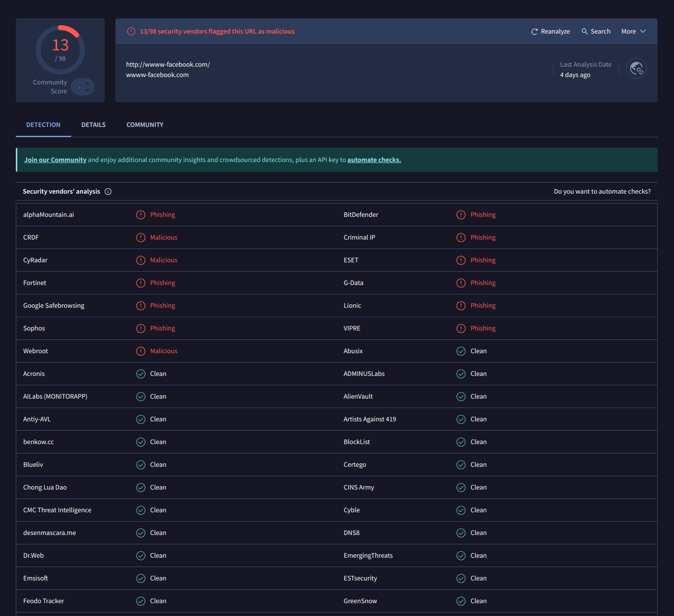Image resolution: width=674 pixels, height=616 pixels.
Task: Click Fortinet phishing warning icon
Action: [141, 283]
